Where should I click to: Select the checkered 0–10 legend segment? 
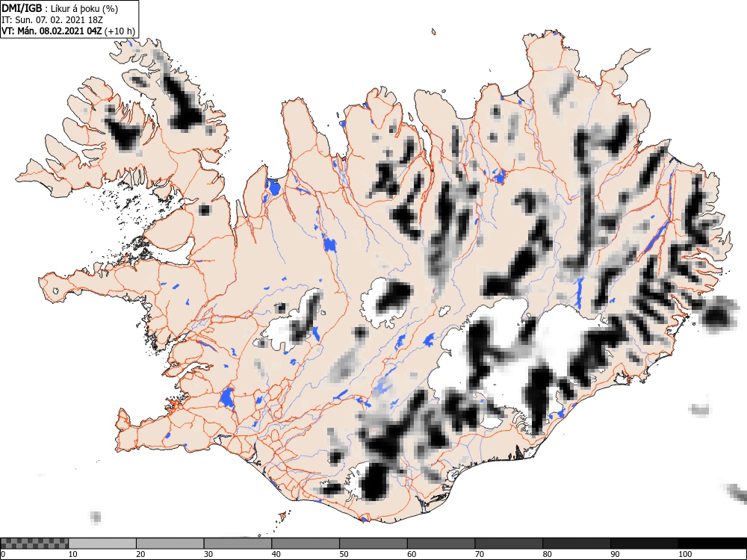point(34,544)
